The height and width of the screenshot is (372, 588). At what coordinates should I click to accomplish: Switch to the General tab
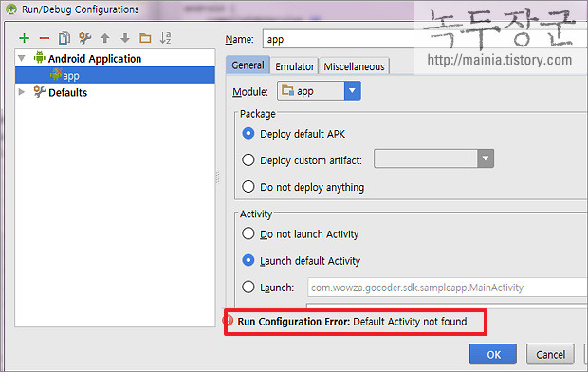pos(248,65)
